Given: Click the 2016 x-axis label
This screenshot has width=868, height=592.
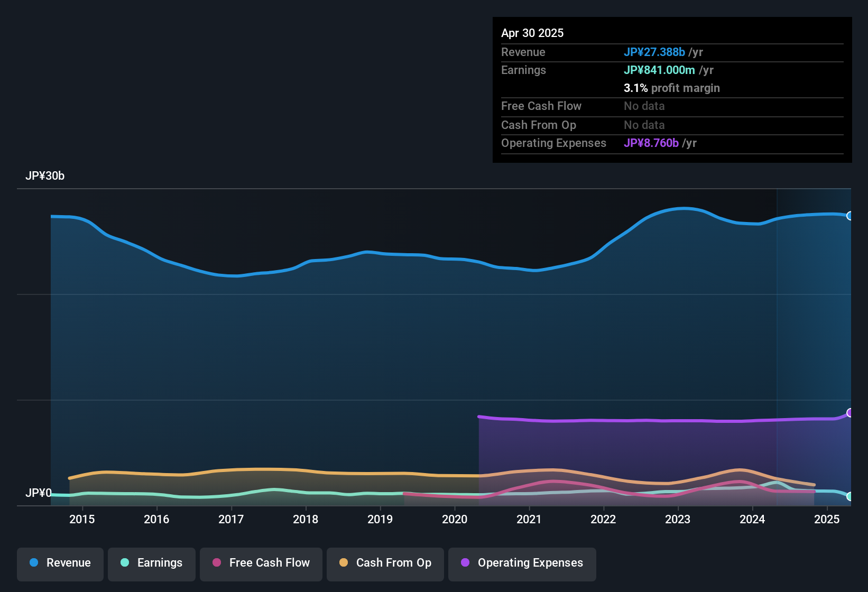Looking at the screenshot, I should point(156,520).
